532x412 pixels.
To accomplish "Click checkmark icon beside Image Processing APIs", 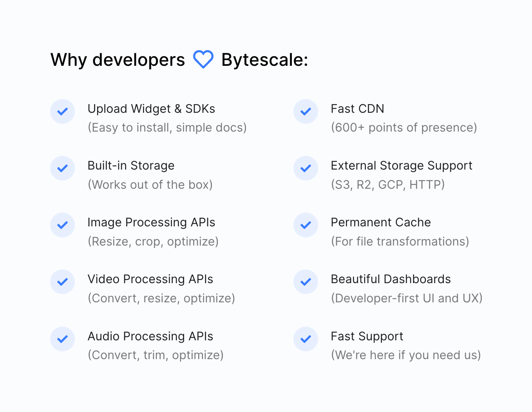I will coord(63,225).
